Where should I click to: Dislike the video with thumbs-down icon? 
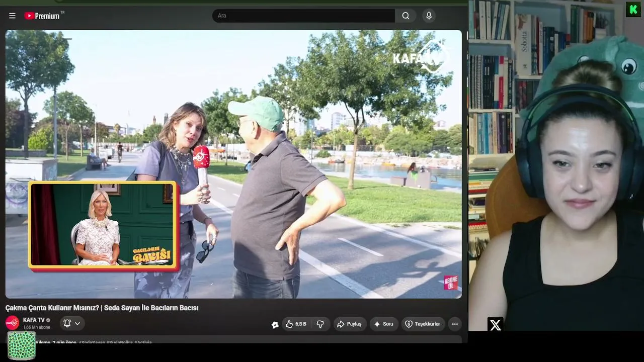[x=320, y=324]
